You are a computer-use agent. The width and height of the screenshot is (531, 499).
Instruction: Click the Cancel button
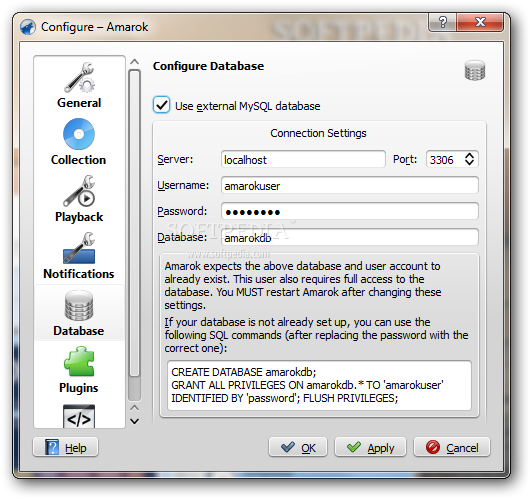452,447
